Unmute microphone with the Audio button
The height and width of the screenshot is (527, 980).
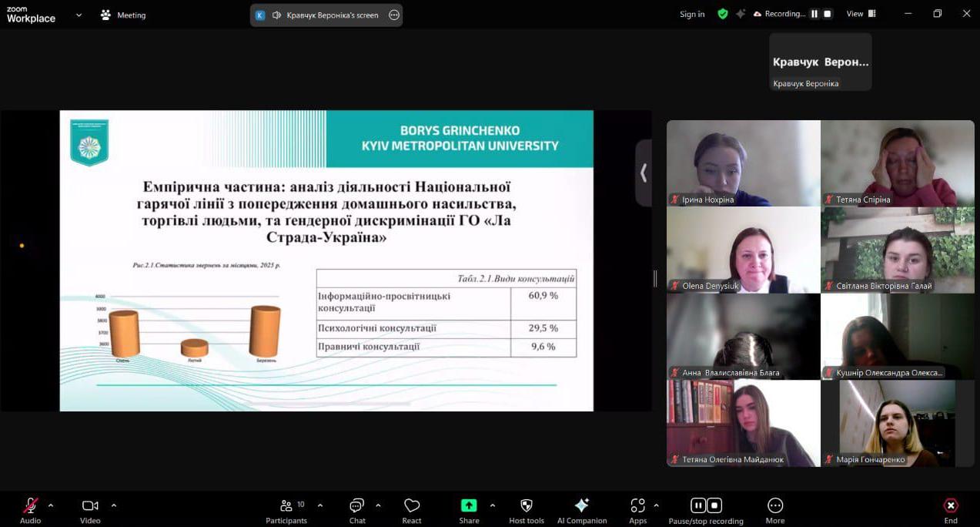[x=30, y=506]
